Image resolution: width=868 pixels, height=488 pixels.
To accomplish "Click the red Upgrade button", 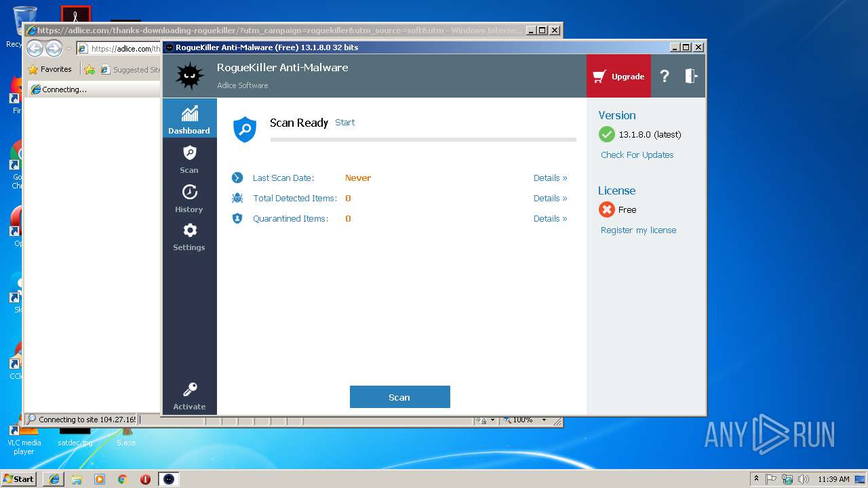I will tap(618, 76).
